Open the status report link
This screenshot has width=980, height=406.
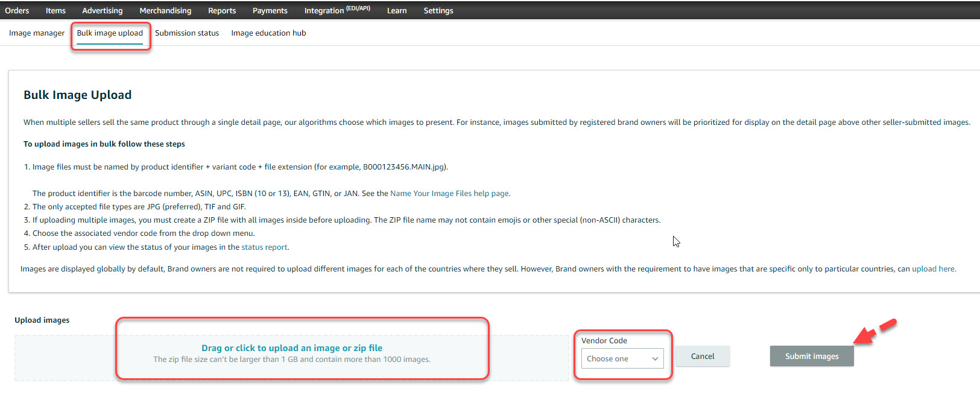[265, 247]
